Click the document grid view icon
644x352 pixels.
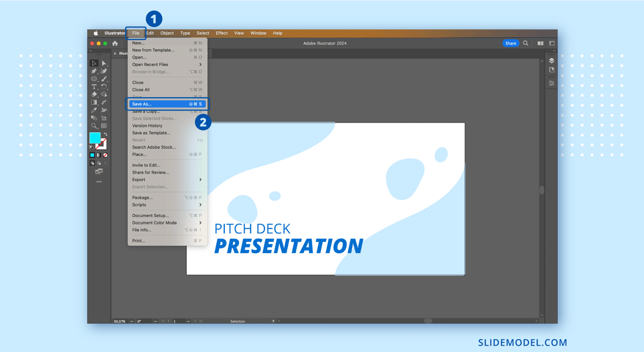click(540, 42)
